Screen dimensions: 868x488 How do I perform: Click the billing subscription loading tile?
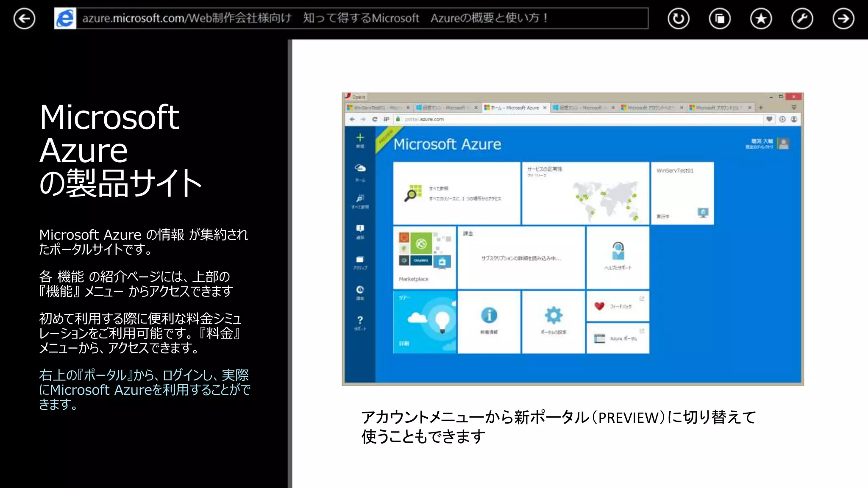coord(521,258)
